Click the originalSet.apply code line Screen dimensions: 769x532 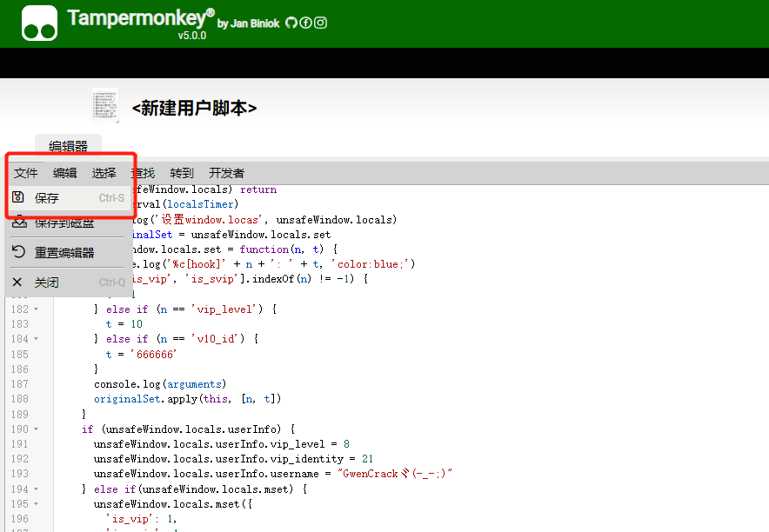click(187, 399)
